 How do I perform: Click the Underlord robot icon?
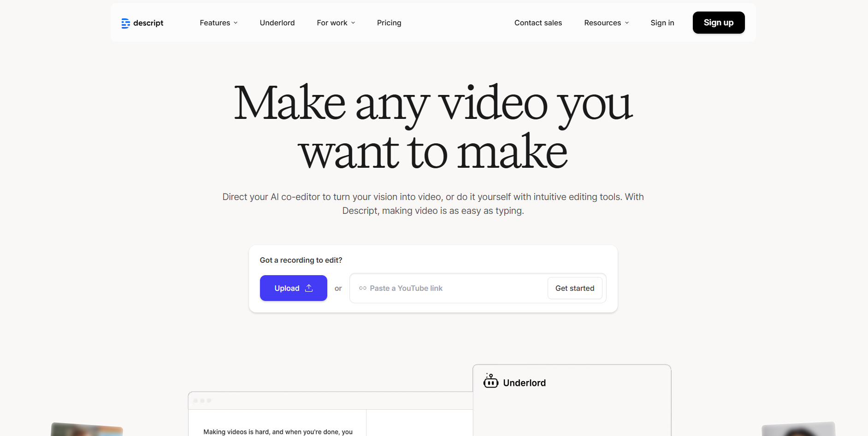tap(491, 381)
